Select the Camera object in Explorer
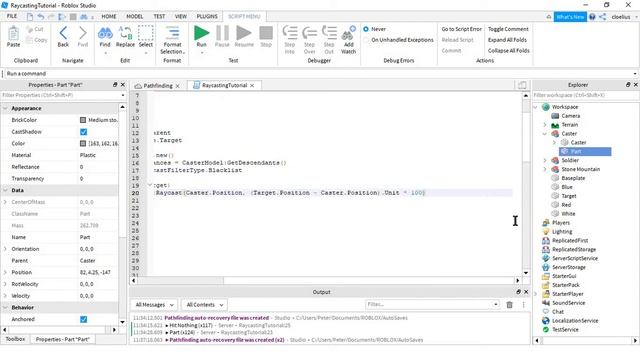 tap(571, 116)
